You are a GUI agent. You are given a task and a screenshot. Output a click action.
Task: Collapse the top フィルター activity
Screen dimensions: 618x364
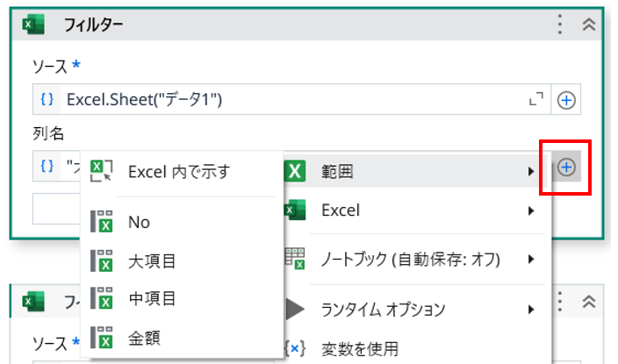(589, 25)
